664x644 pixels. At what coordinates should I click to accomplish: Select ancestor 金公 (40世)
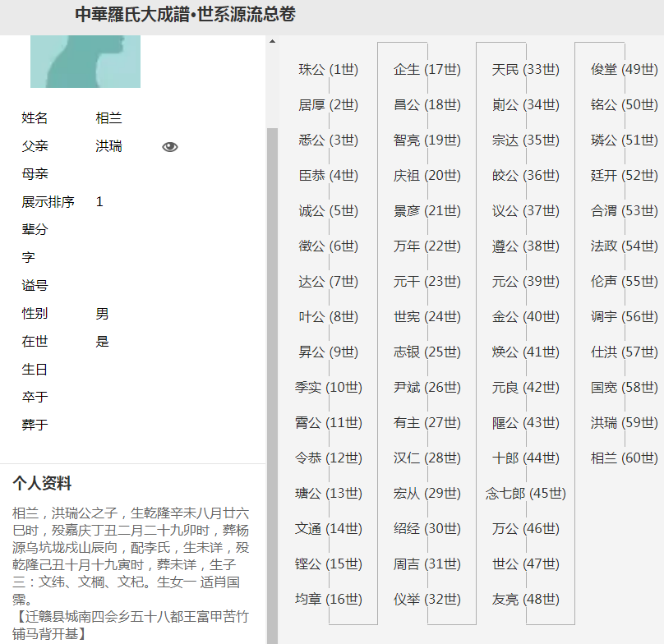(x=525, y=317)
